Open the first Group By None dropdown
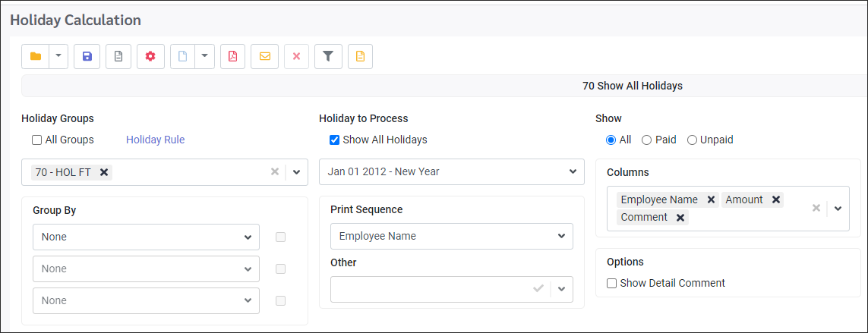Screen dimensions: 868x333 coord(146,237)
